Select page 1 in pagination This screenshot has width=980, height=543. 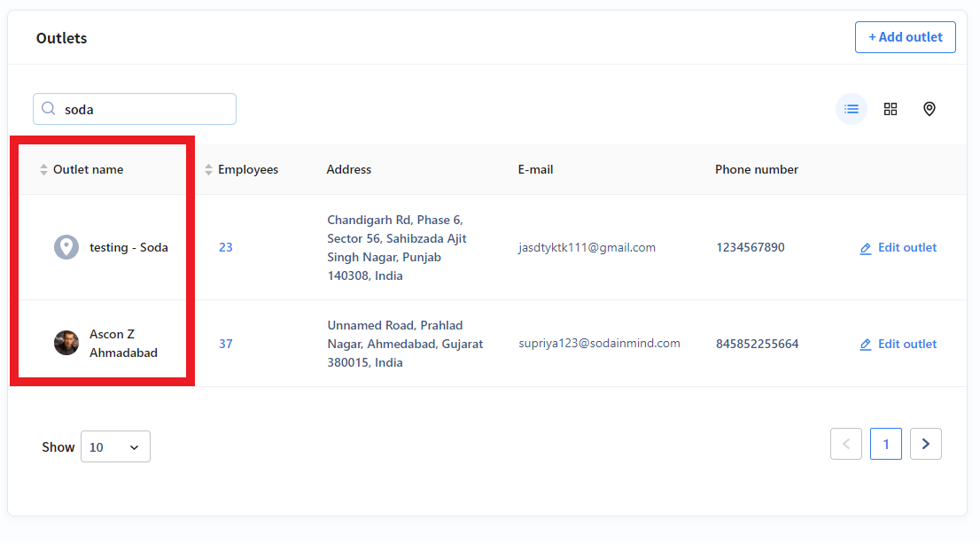pos(885,443)
